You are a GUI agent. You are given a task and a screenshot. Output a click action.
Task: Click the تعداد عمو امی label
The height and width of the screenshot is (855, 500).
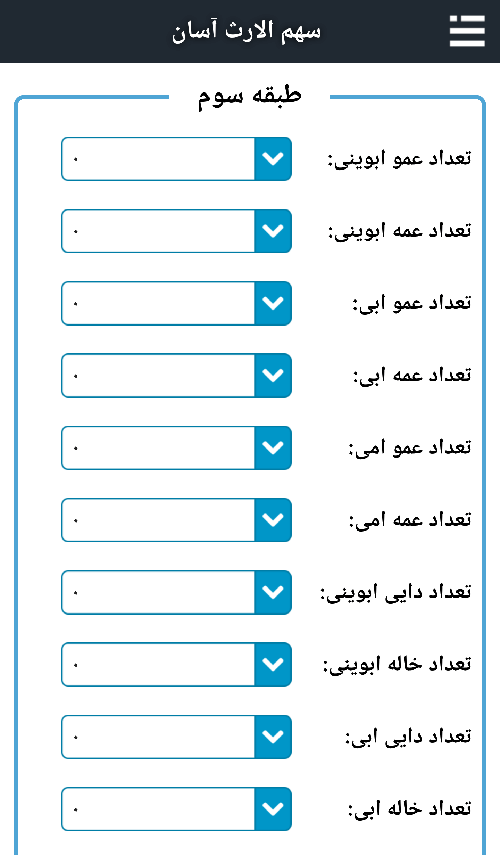click(409, 448)
